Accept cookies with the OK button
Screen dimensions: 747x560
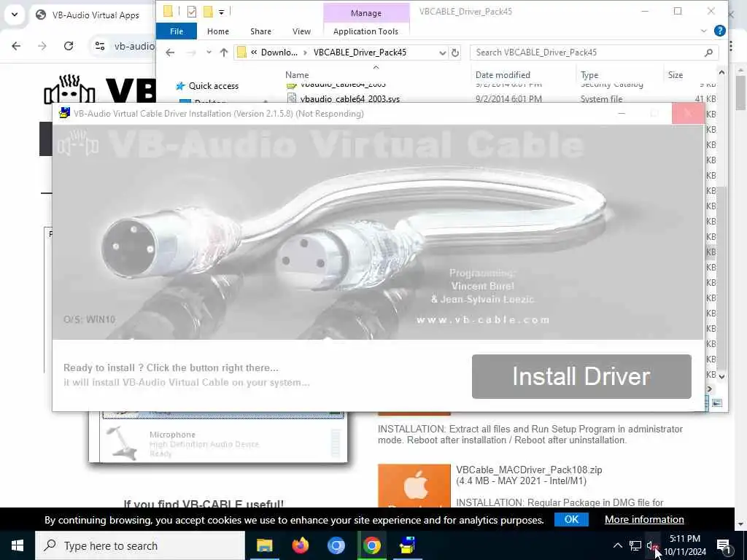coord(571,519)
